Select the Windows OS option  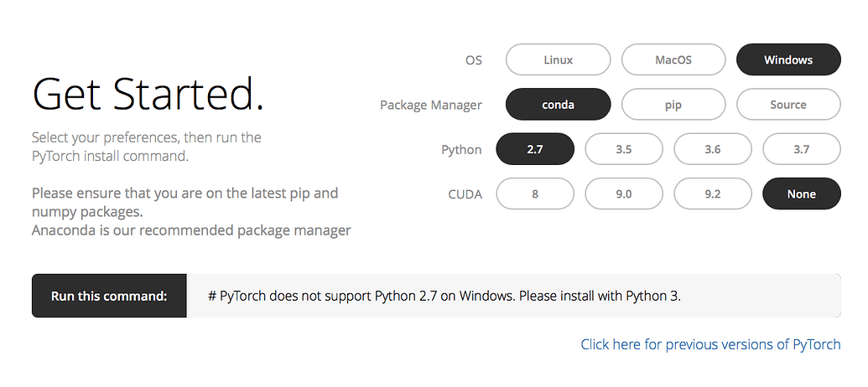click(x=788, y=60)
